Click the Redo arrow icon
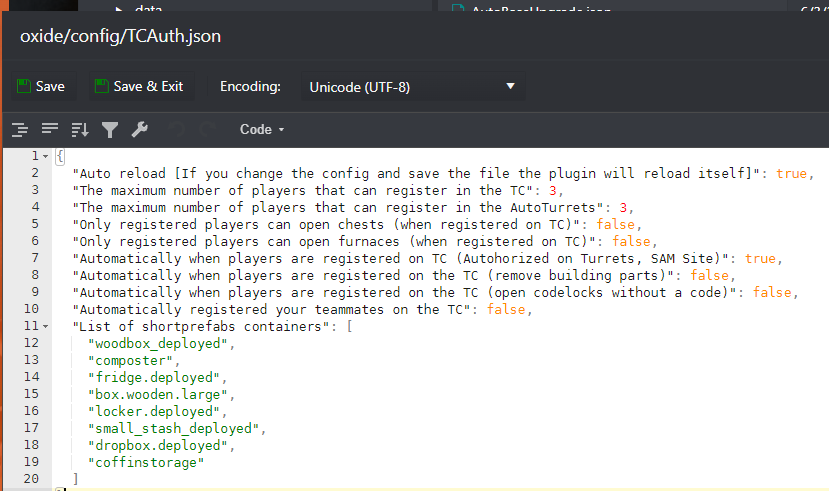829x491 pixels. [x=207, y=129]
